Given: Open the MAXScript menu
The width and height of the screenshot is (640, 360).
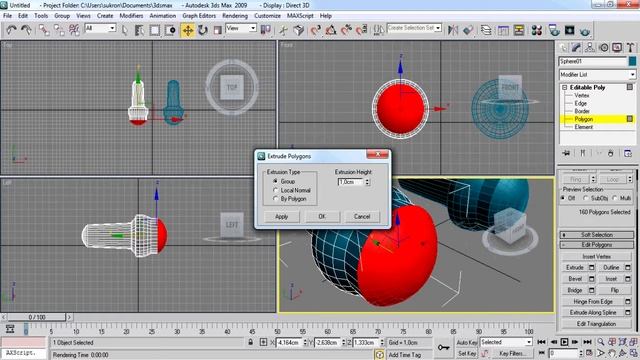Looking at the screenshot, I should click(x=300, y=16).
